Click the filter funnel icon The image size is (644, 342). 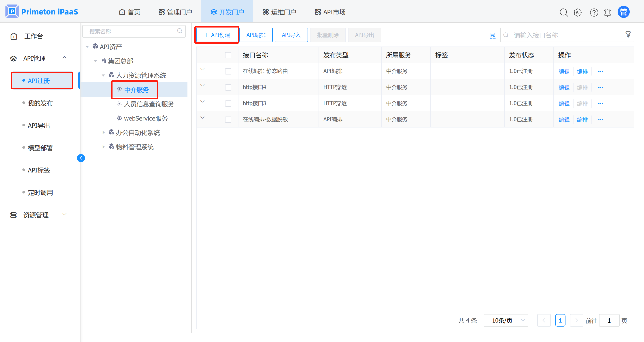click(628, 34)
